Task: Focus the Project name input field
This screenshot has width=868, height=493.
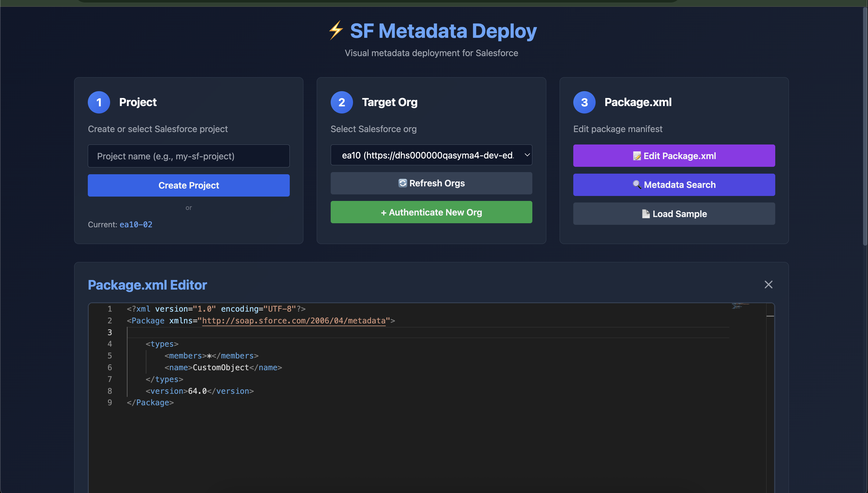Action: (189, 156)
